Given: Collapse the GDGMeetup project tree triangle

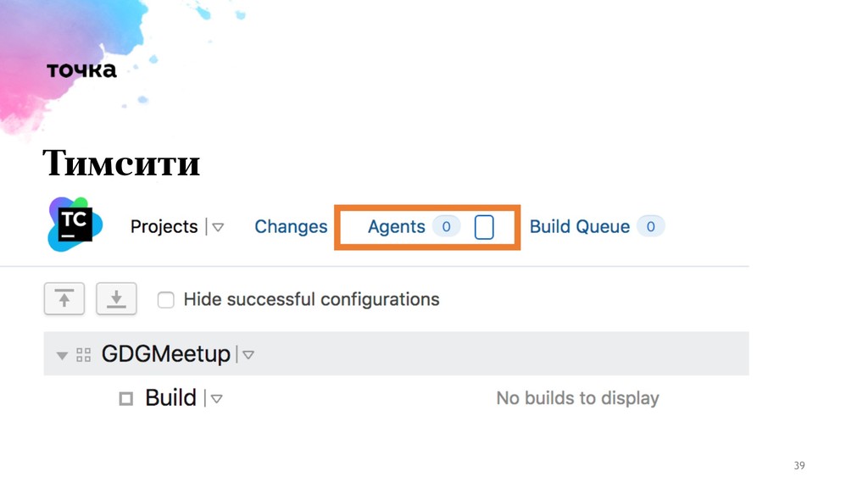Looking at the screenshot, I should 62,355.
